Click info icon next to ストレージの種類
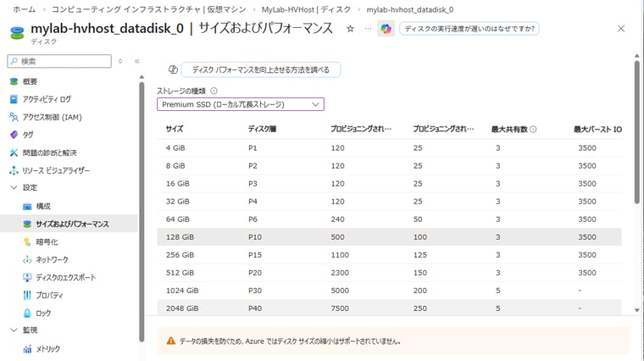This screenshot has width=644, height=361. pos(214,91)
